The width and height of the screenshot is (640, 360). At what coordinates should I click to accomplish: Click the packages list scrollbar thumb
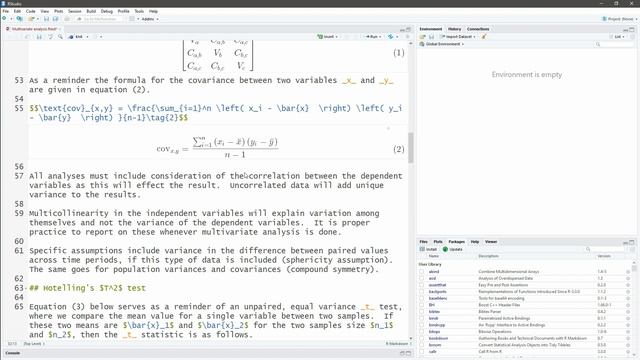[634, 268]
